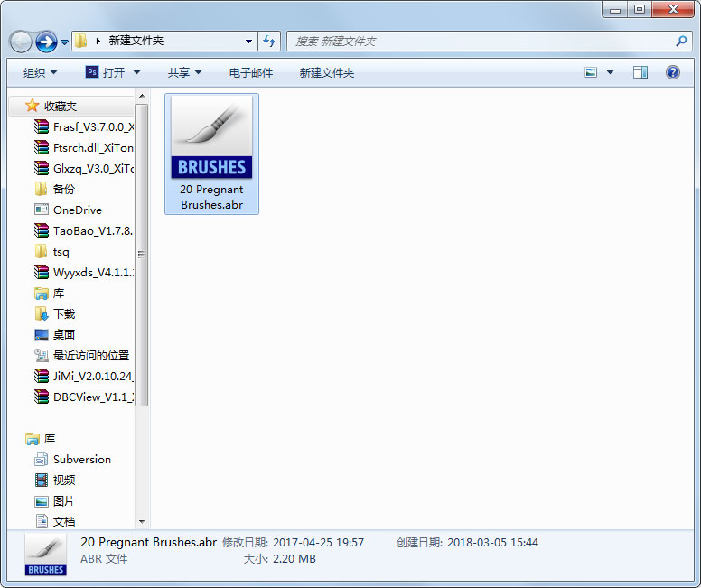Click the 新建文件夹 breadcrumb in address bar
701x588 pixels.
[136, 42]
